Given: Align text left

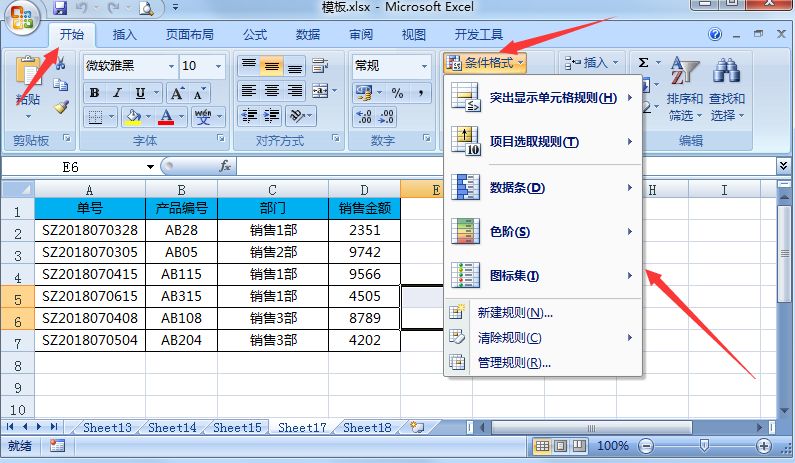Looking at the screenshot, I should point(248,91).
